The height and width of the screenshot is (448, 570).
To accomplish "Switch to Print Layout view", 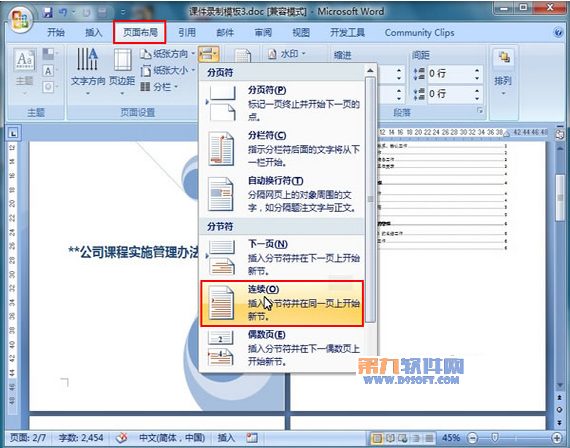I will [x=377, y=438].
